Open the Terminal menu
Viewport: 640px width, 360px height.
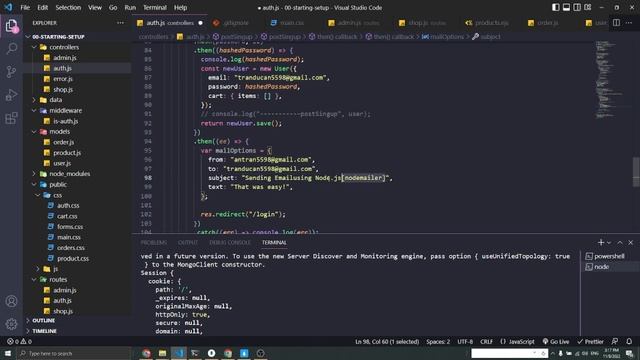[x=155, y=7]
